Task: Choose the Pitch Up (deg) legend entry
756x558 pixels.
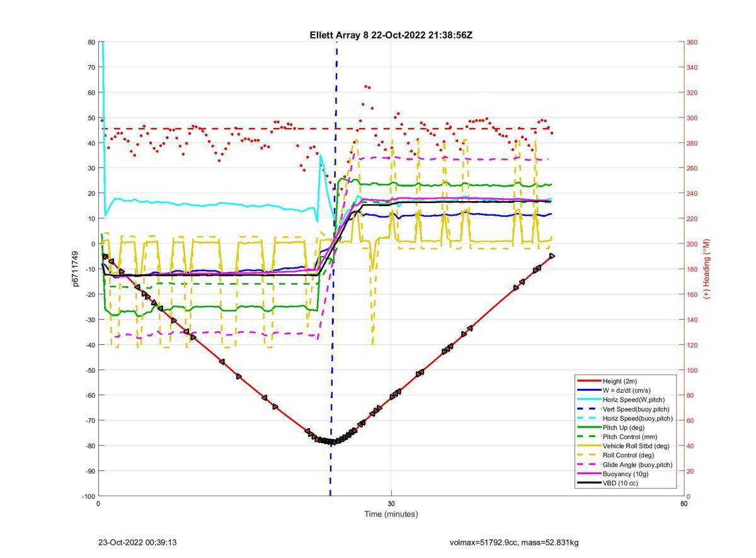Action: click(625, 427)
